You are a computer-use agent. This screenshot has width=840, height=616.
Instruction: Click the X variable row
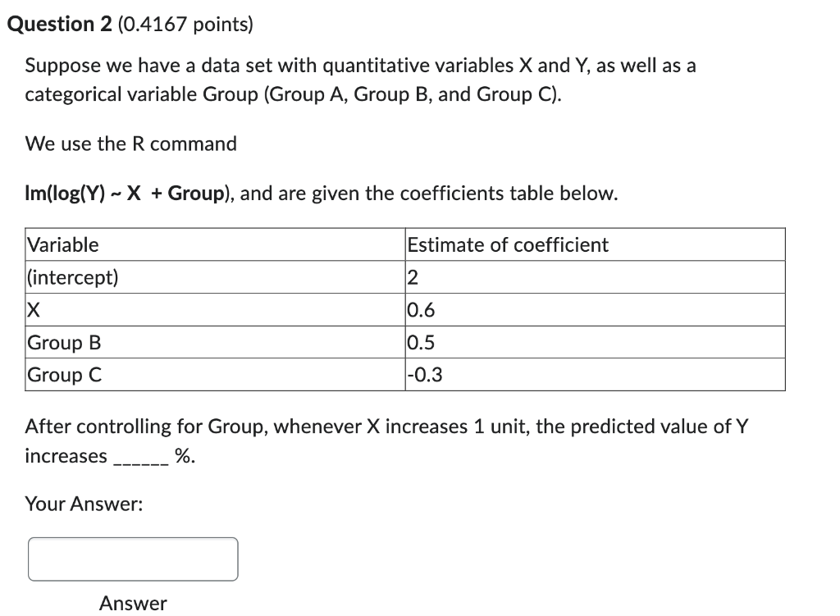click(x=33, y=310)
